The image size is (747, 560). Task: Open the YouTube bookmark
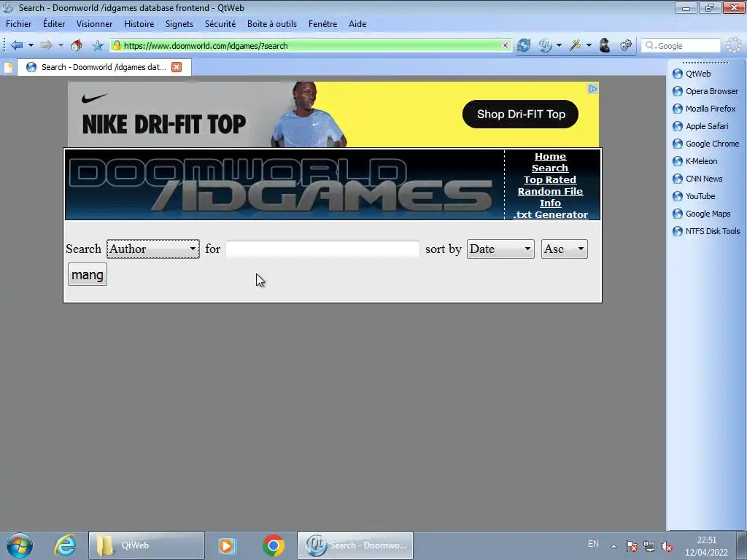pos(694,196)
